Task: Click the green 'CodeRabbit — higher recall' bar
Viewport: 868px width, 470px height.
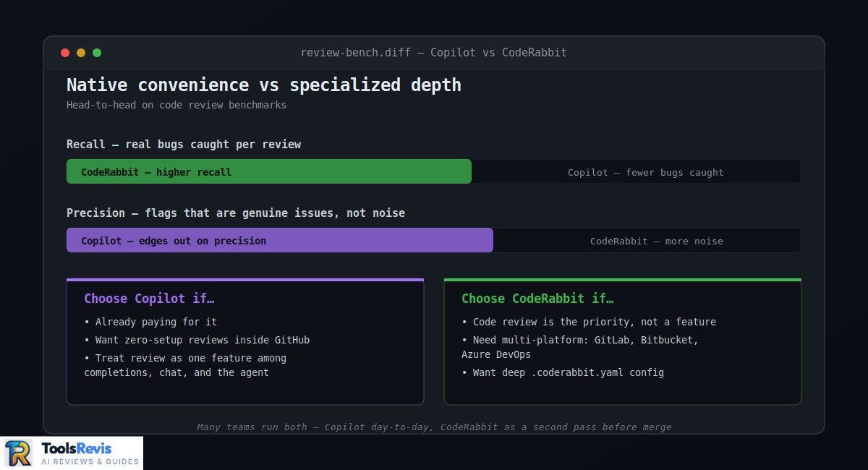Action: click(x=269, y=171)
